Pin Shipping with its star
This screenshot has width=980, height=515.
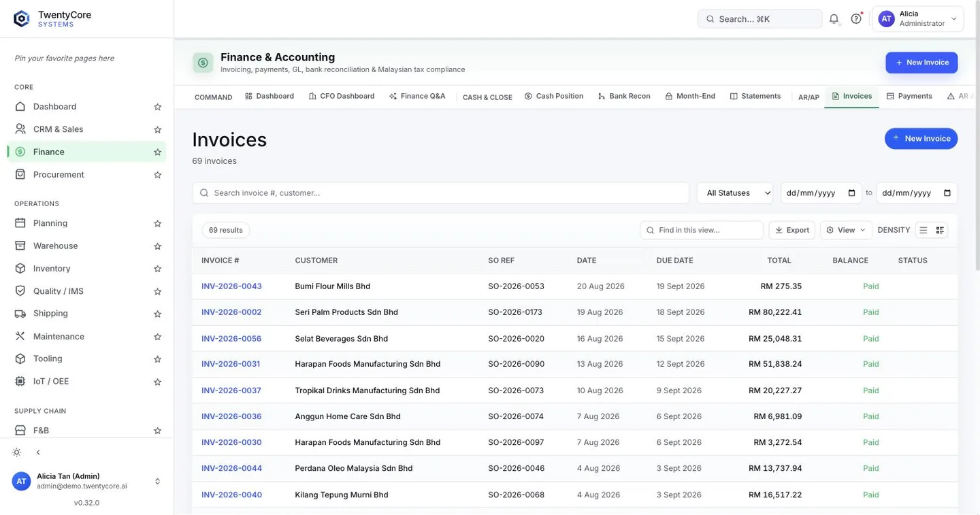pyautogui.click(x=157, y=314)
